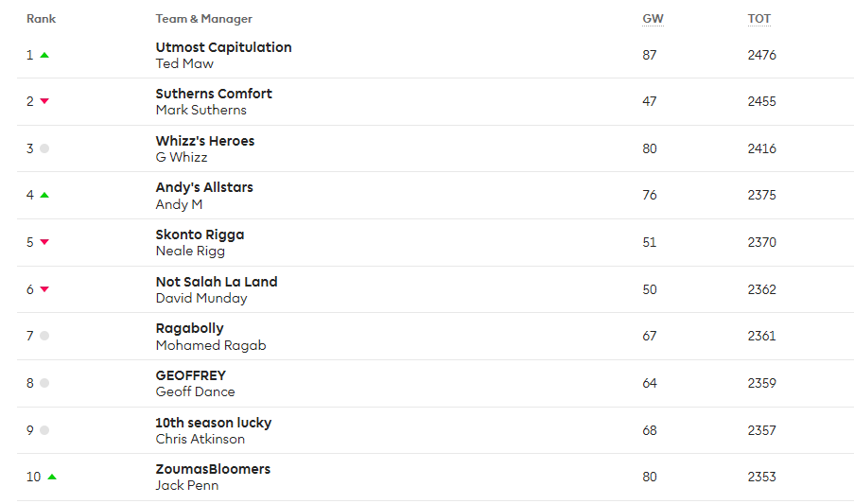Click green up arrow beside rank 4
This screenshot has height=504, width=854.
coord(44,195)
